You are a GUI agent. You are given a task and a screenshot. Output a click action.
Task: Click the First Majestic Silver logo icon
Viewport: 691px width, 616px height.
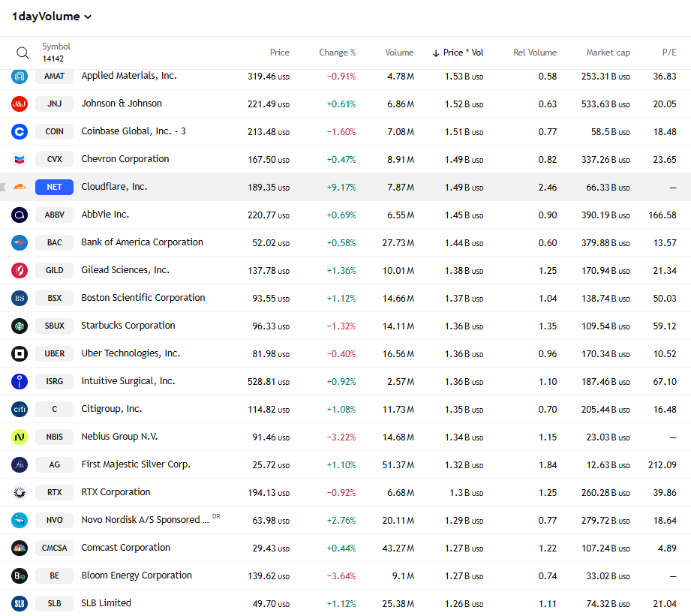[20, 465]
